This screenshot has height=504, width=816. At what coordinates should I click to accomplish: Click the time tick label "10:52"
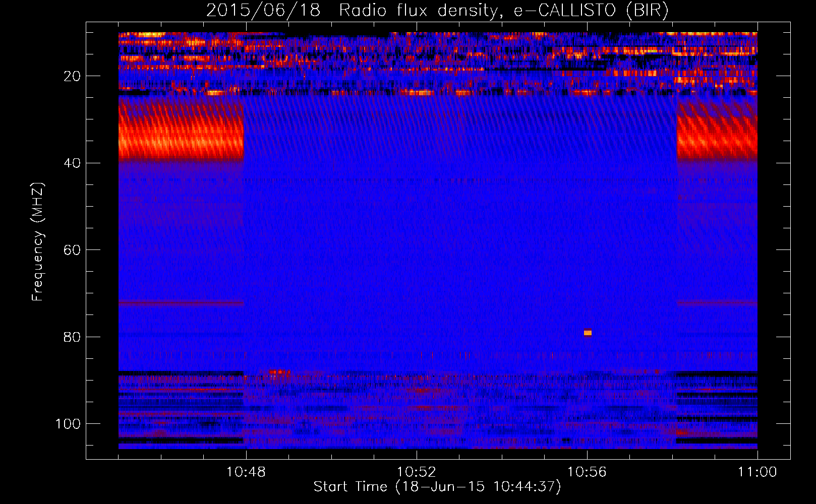tap(417, 472)
